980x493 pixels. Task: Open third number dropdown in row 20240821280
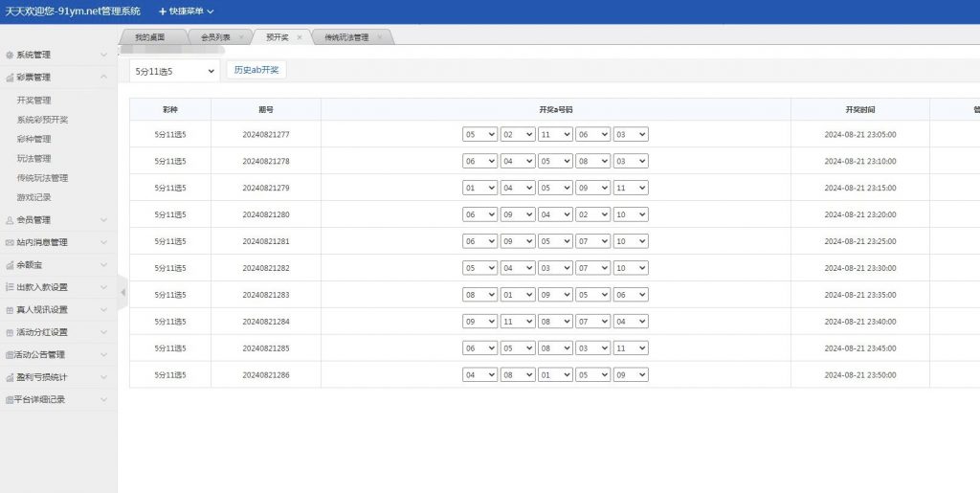click(x=555, y=215)
